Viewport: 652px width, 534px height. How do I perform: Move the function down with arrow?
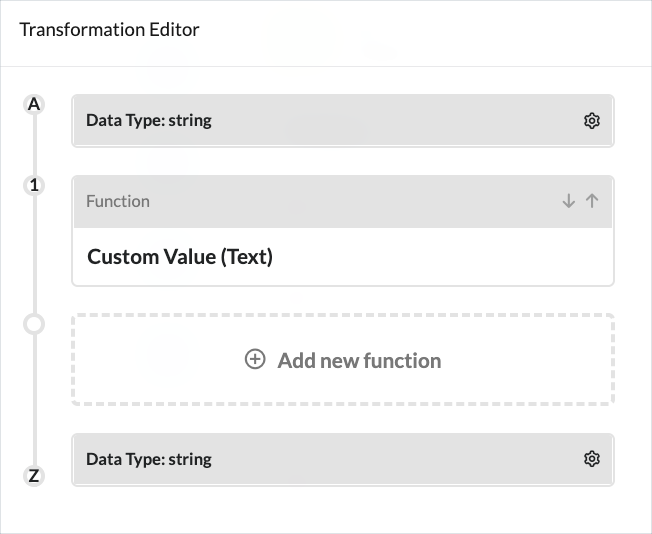click(x=568, y=201)
